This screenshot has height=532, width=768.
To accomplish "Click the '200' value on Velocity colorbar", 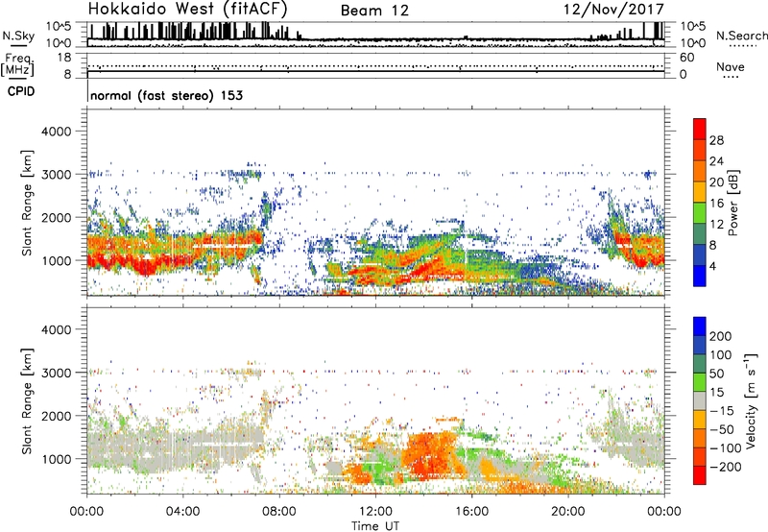I will [x=721, y=336].
